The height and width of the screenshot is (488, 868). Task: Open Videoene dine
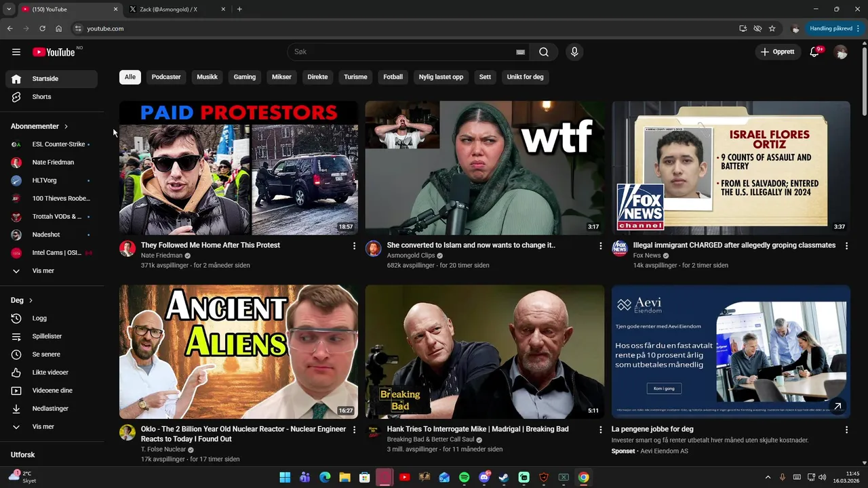(x=52, y=390)
